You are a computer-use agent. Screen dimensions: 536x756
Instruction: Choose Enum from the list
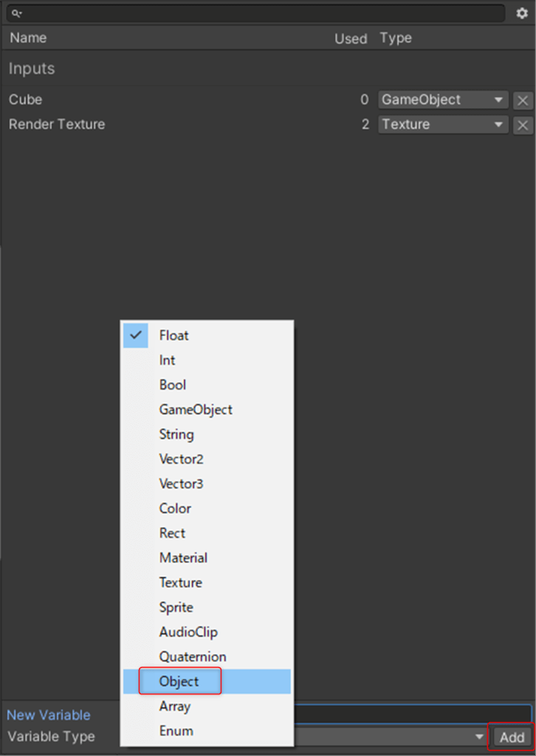pos(176,731)
